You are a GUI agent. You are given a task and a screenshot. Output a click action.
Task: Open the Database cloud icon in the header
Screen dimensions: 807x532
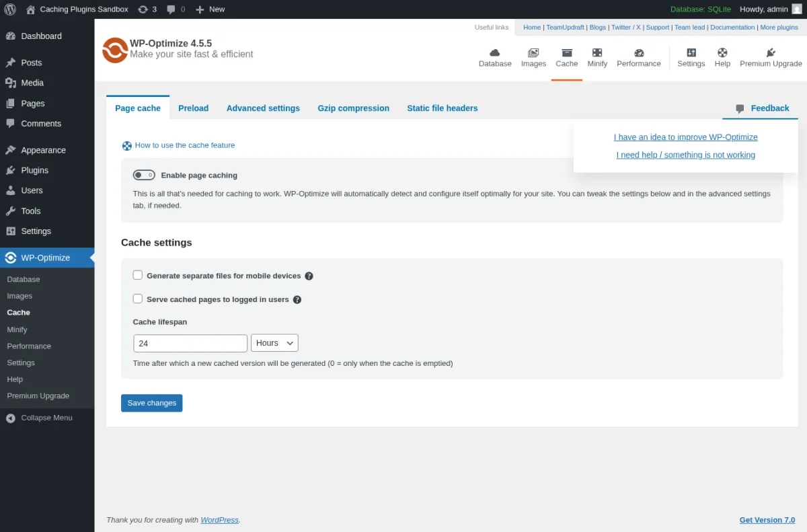[x=495, y=52]
